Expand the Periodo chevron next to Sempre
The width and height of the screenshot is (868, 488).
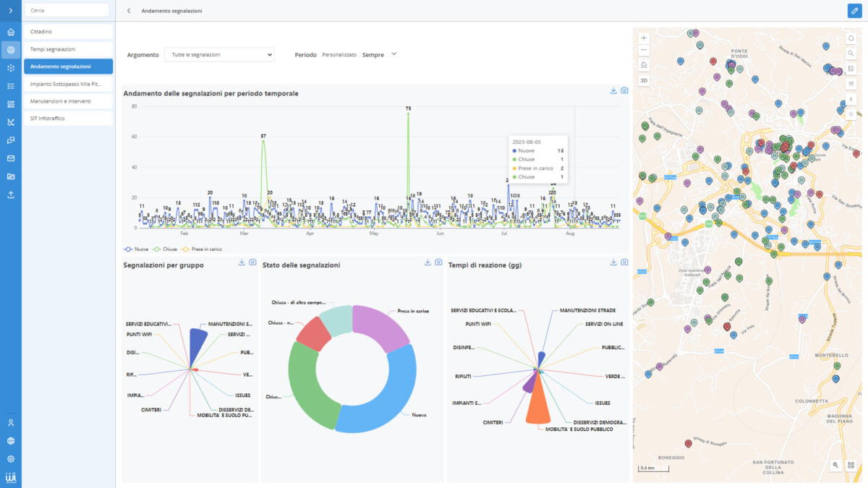[394, 53]
